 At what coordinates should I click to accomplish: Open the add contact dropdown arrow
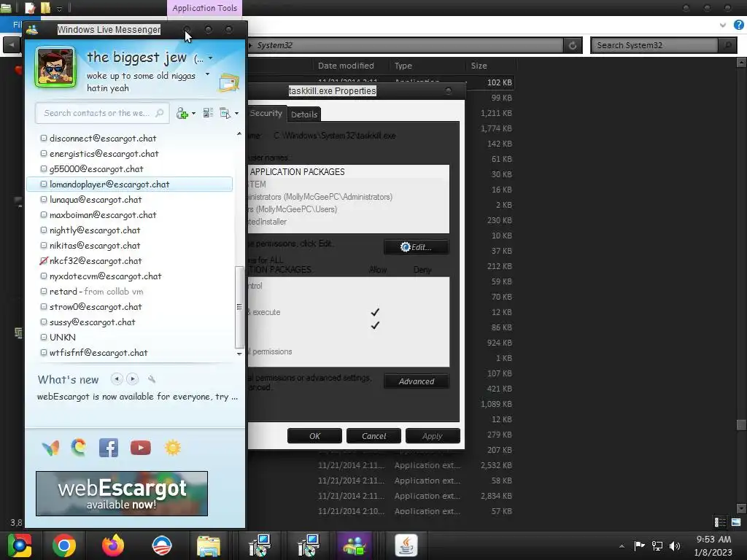coord(193,113)
